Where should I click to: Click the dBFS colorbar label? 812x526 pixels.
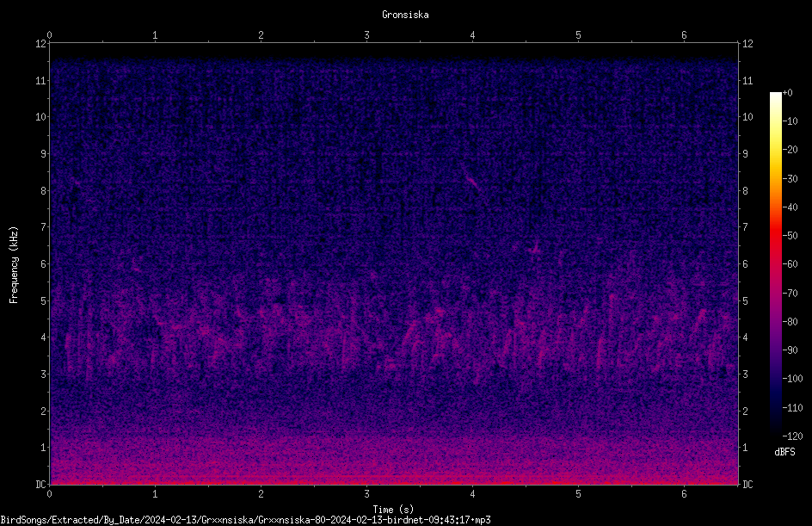coord(784,452)
